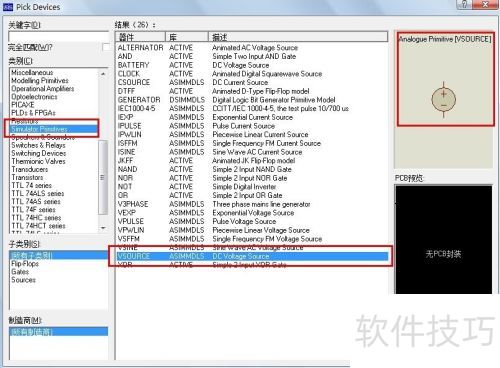The height and width of the screenshot is (368, 500).
Task: Select IPULSE device row
Action: 252,126
